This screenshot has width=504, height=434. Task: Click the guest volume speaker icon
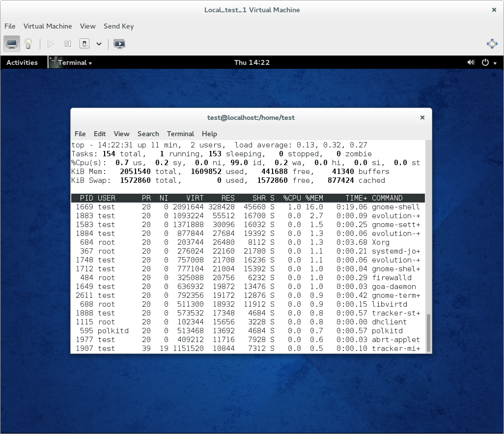(x=471, y=62)
